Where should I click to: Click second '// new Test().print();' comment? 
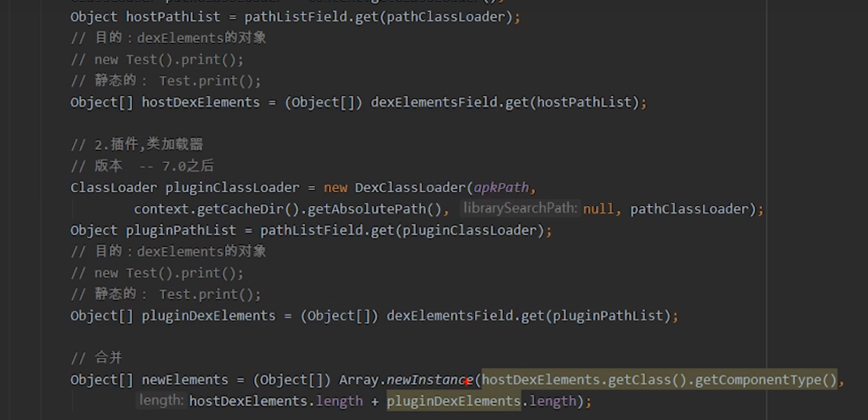(x=157, y=273)
